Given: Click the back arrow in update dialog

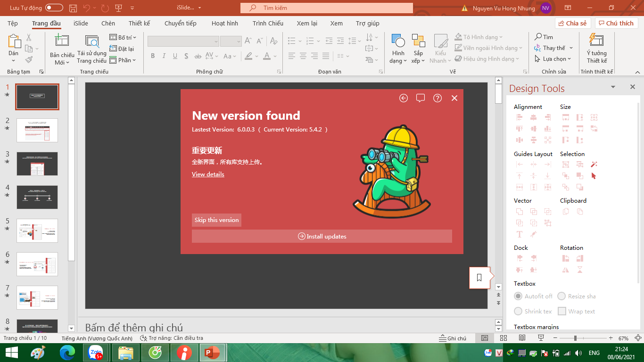Looking at the screenshot, I should tap(404, 98).
